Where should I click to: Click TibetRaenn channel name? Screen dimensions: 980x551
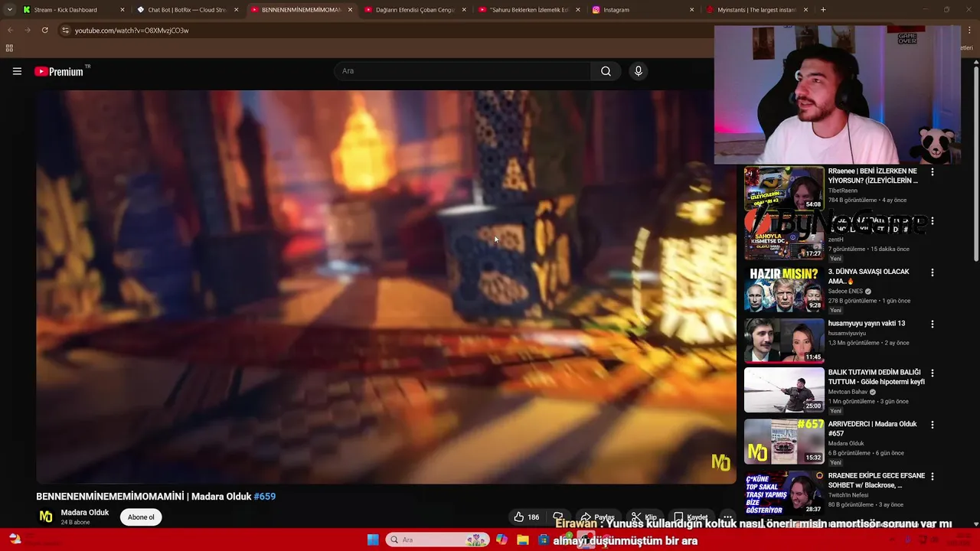tap(842, 191)
